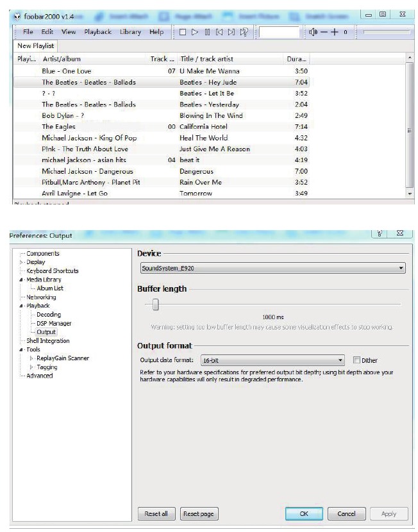Select Networking in preferences tree
Viewport: 418px width, 532px height.
(x=41, y=297)
